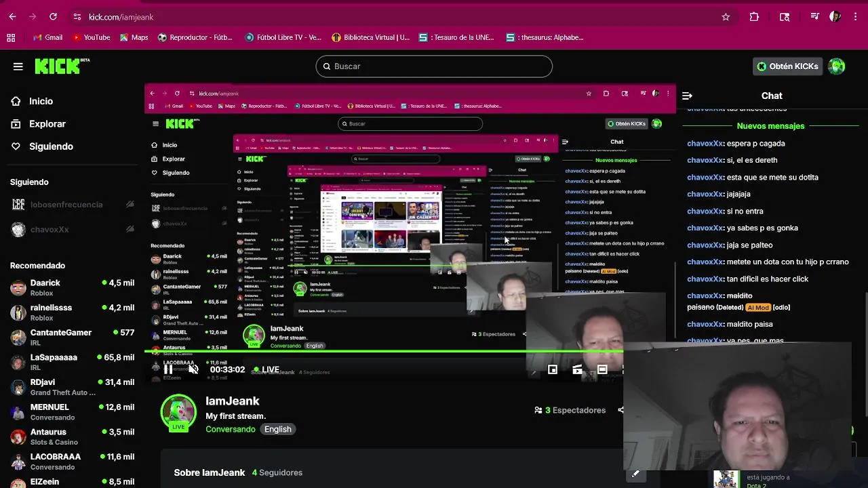Open the apps grid in bookmarks bar
The width and height of the screenshot is (868, 488).
click(11, 37)
